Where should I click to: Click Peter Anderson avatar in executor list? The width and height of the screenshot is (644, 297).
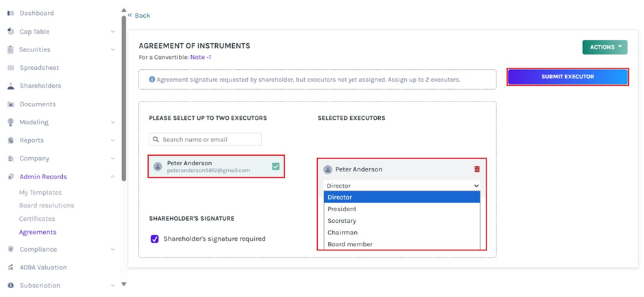158,167
